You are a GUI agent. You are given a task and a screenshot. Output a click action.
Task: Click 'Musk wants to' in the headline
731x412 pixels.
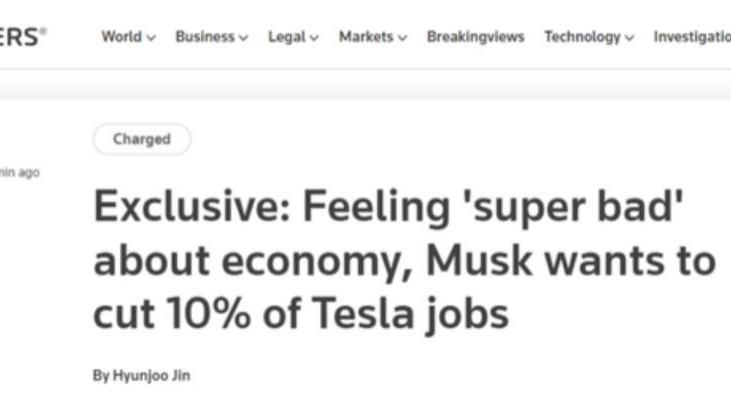click(571, 261)
